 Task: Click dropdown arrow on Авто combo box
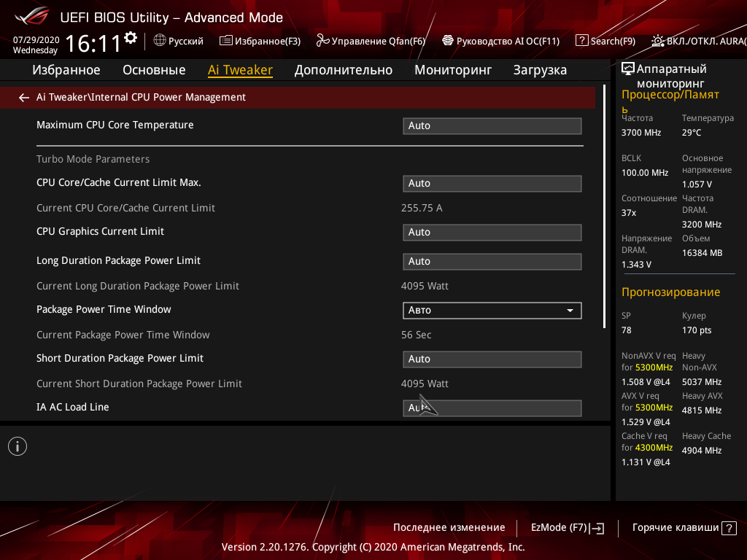(570, 311)
